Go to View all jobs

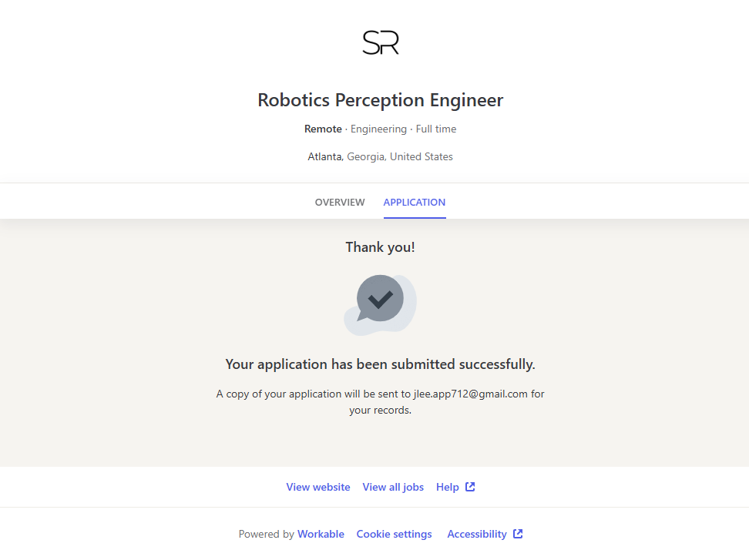pyautogui.click(x=393, y=487)
